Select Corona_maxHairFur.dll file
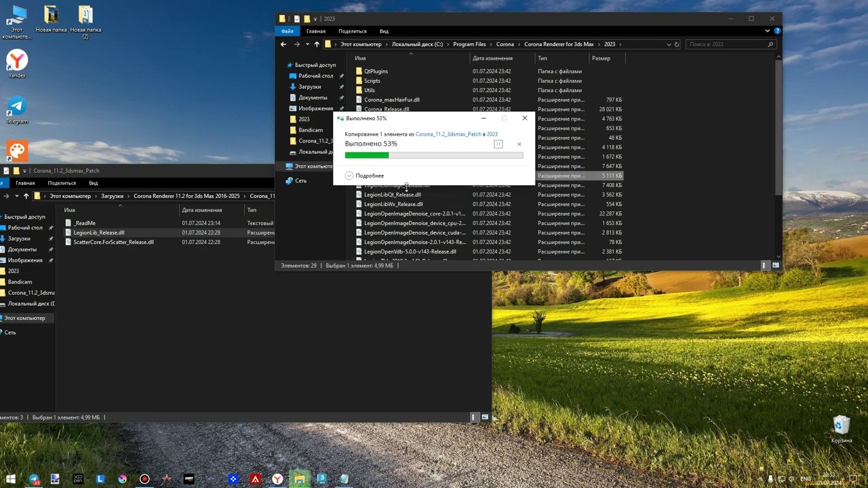868x488 pixels. click(x=391, y=100)
